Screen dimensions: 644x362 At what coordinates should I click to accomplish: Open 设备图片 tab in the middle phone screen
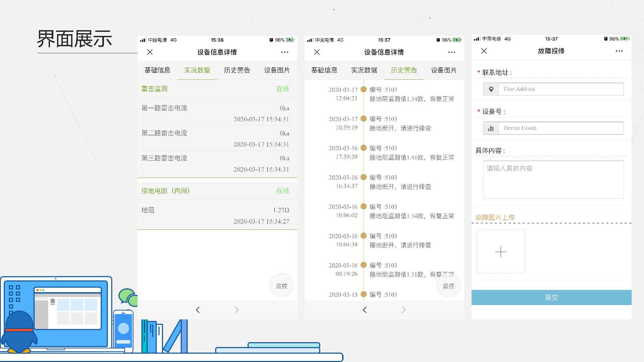tap(443, 70)
